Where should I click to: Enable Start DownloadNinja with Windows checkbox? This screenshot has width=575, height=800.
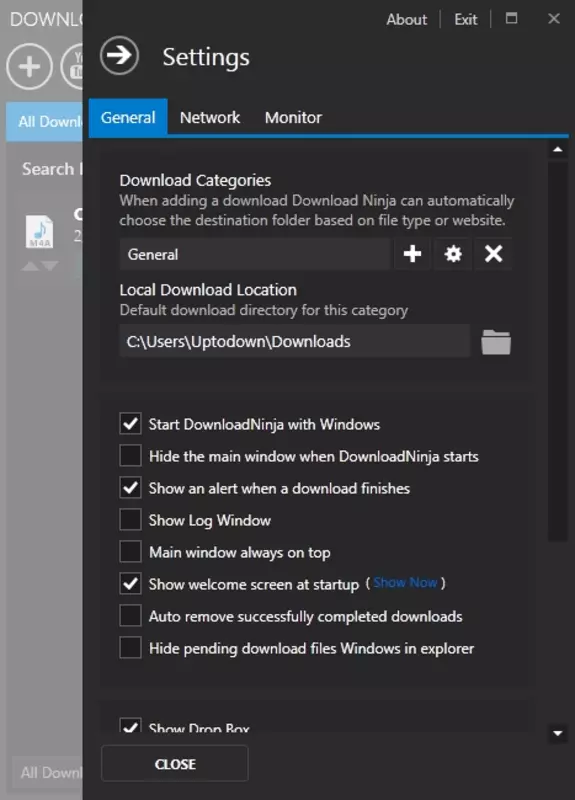130,423
